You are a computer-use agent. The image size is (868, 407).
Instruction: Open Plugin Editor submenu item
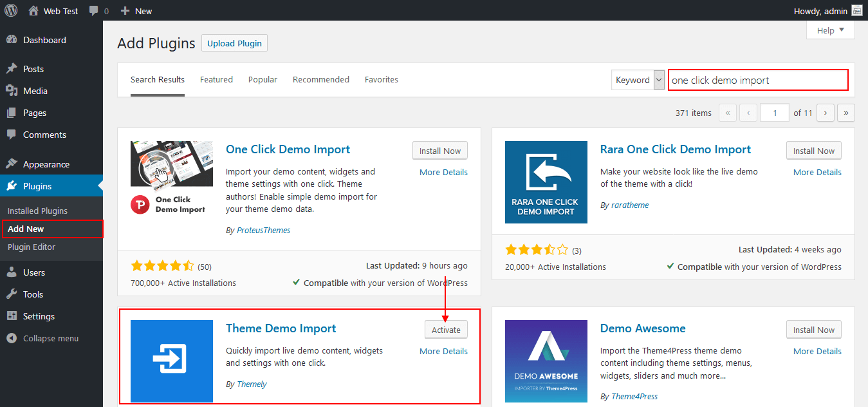click(x=32, y=247)
